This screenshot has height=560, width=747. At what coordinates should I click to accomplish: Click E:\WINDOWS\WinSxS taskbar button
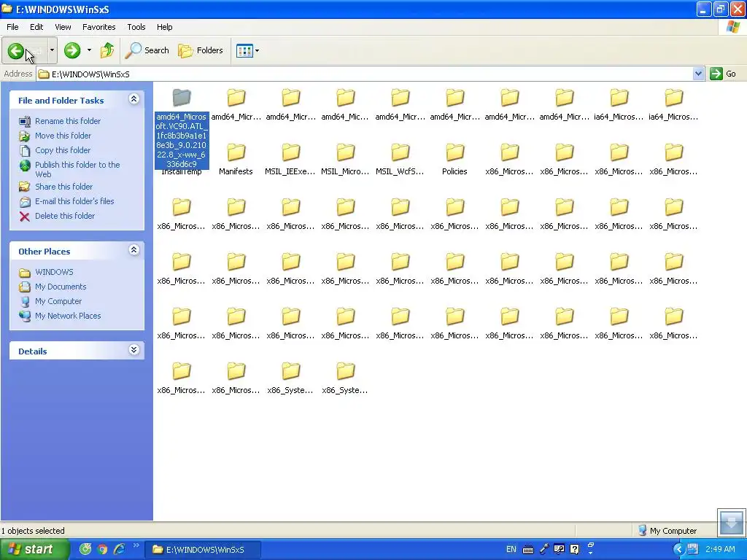coord(204,550)
